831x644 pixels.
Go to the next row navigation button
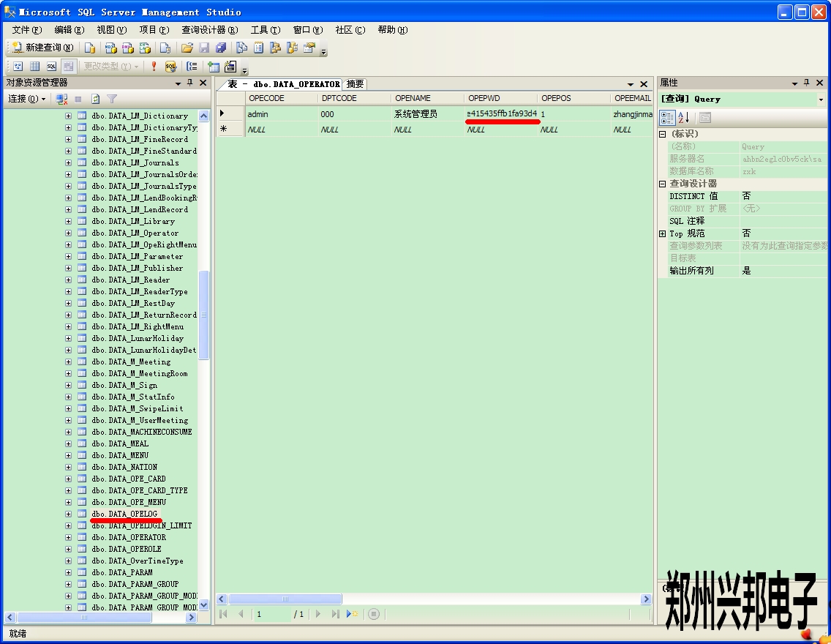click(318, 614)
